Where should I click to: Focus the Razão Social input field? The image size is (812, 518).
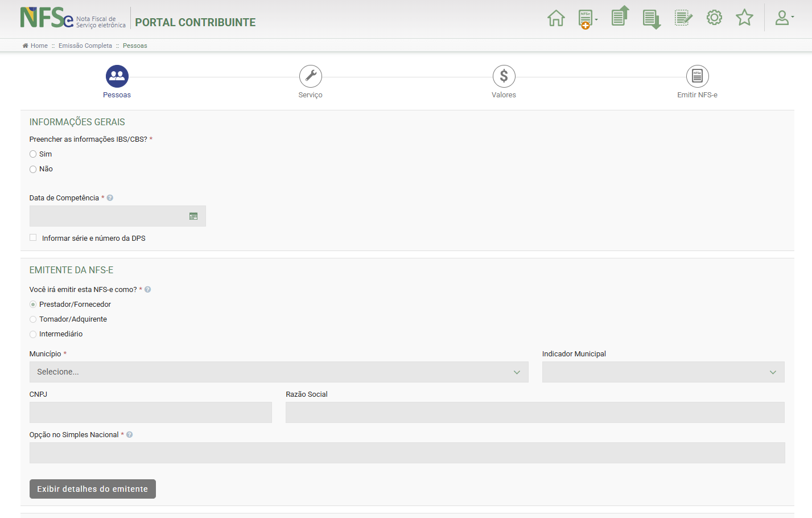click(535, 413)
